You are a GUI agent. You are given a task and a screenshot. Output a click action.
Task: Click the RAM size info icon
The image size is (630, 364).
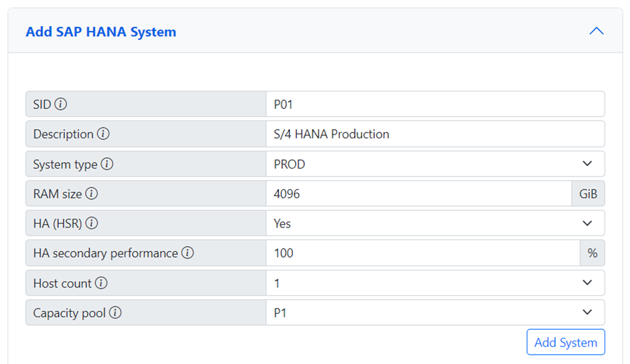(92, 193)
